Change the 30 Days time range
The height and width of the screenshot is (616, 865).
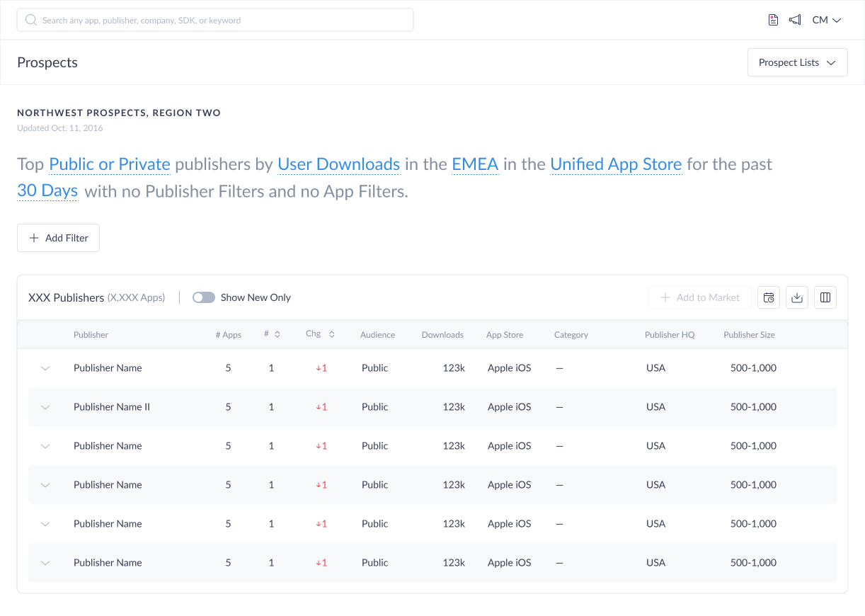47,190
